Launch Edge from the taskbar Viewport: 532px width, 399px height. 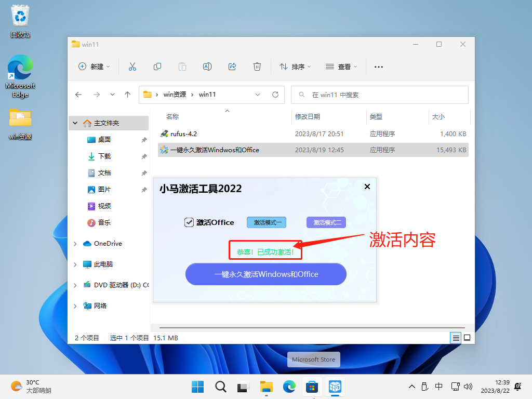[x=289, y=387]
